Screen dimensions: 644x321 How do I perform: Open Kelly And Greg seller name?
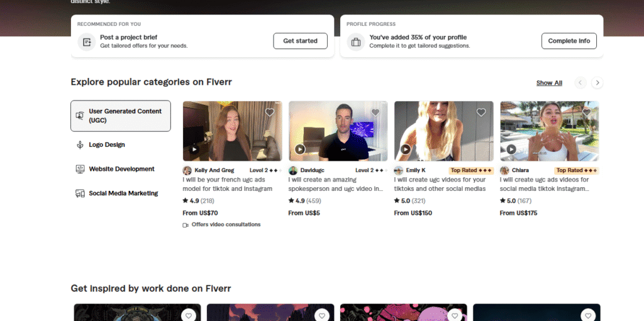tap(214, 170)
